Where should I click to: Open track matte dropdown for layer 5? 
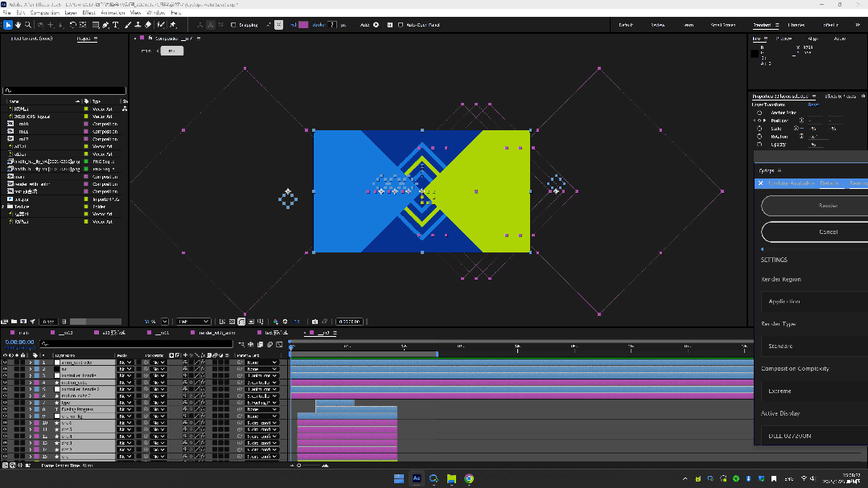[x=158, y=389]
